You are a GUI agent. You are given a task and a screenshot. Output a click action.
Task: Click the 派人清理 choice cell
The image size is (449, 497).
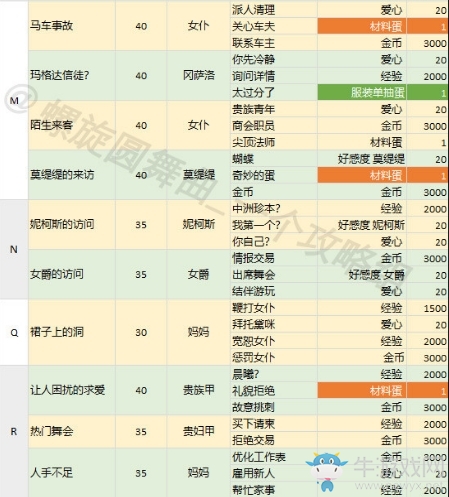(x=274, y=10)
